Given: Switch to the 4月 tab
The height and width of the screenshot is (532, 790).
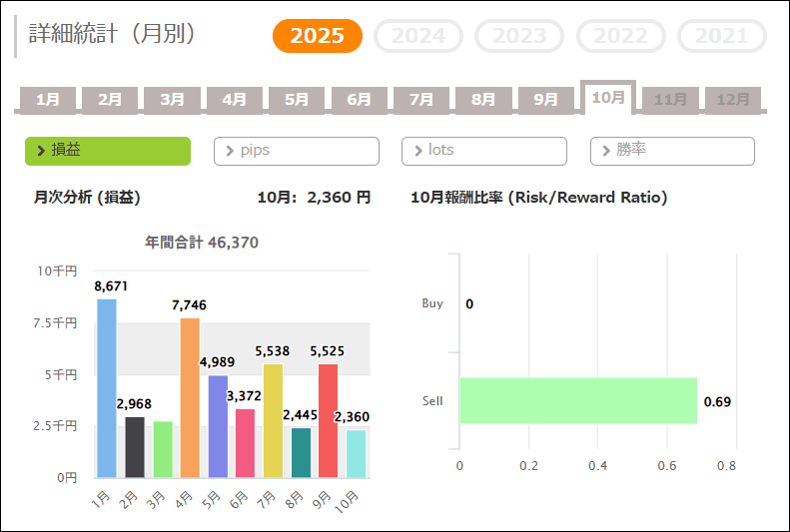Looking at the screenshot, I should (234, 100).
